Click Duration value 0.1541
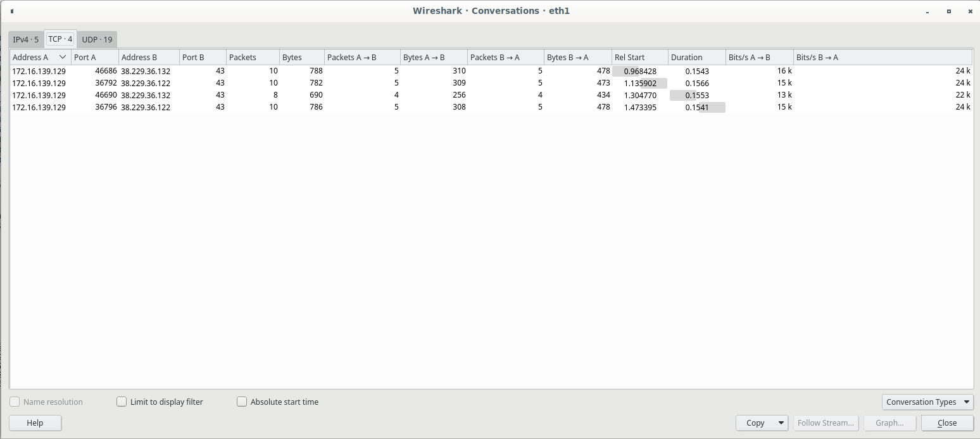This screenshot has height=439, width=980. pyautogui.click(x=697, y=107)
